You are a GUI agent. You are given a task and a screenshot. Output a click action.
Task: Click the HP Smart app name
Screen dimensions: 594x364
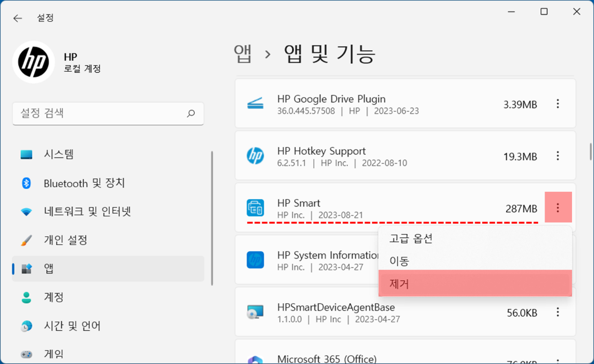click(299, 203)
